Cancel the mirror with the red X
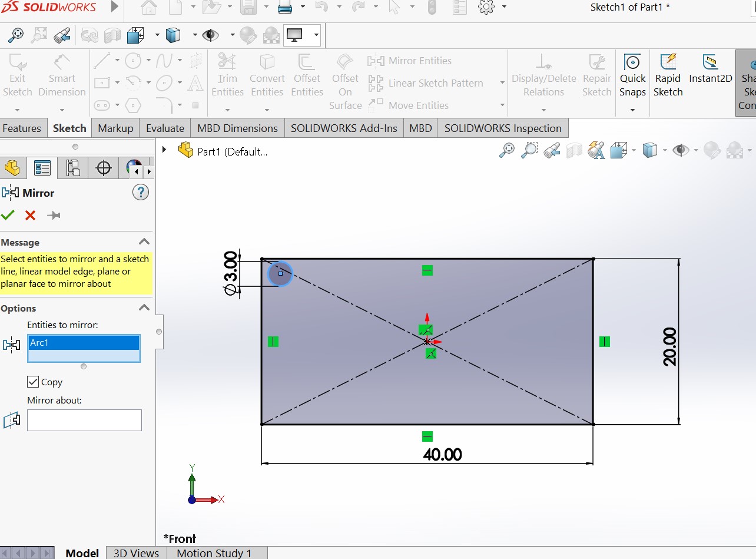756x559 pixels. click(x=30, y=215)
